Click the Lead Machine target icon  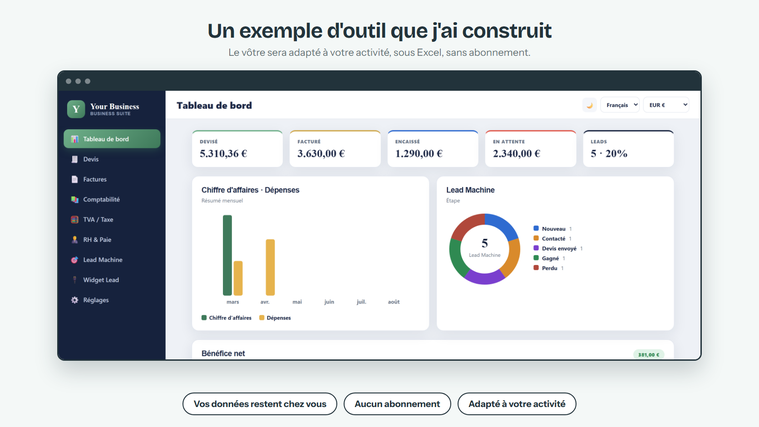click(75, 260)
